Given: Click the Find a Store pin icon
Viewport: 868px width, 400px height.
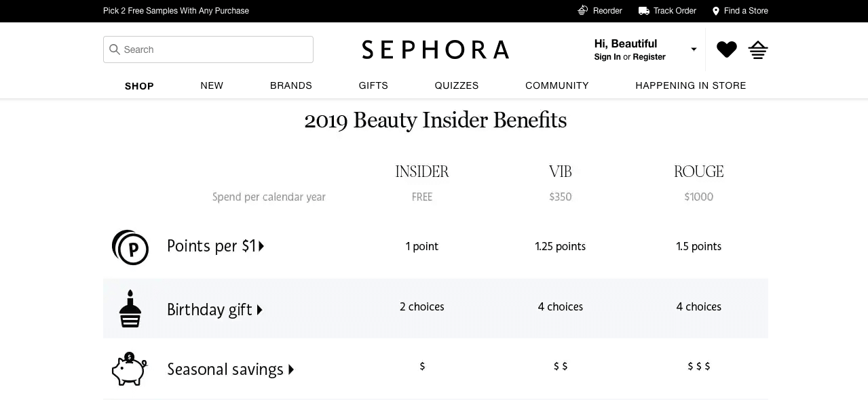Looking at the screenshot, I should [715, 11].
